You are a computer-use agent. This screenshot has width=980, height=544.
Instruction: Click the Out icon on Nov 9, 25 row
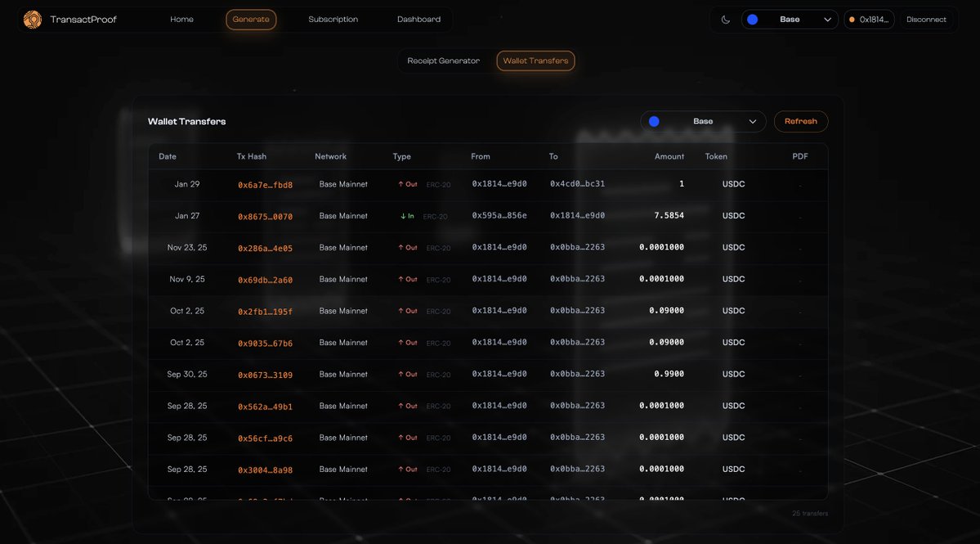tap(401, 280)
